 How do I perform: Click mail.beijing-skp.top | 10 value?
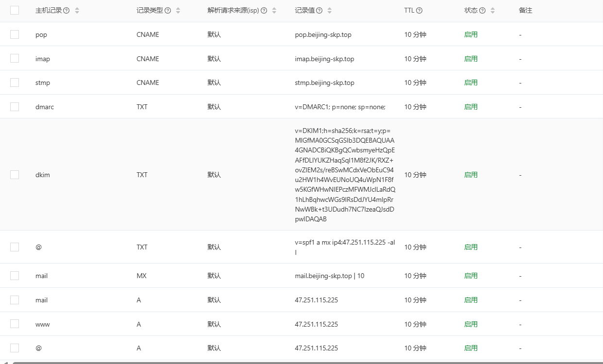(330, 276)
